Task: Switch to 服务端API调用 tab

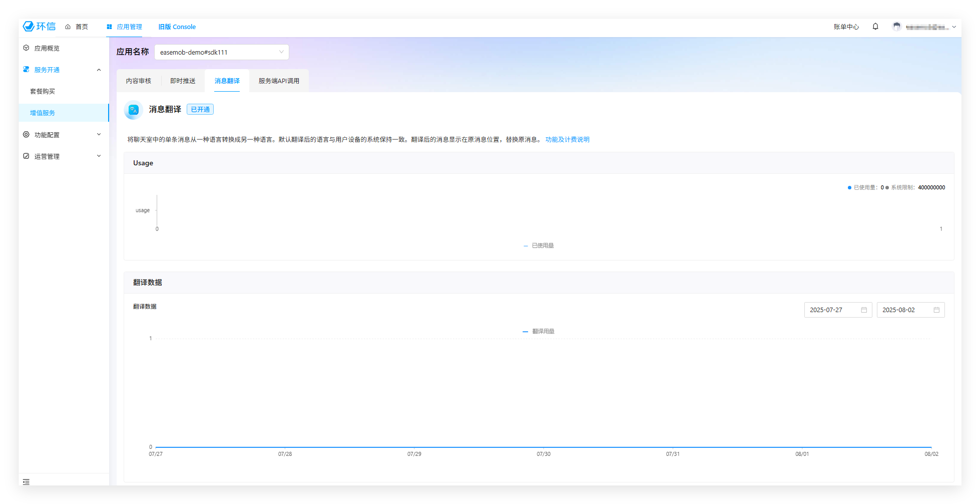Action: pos(279,81)
